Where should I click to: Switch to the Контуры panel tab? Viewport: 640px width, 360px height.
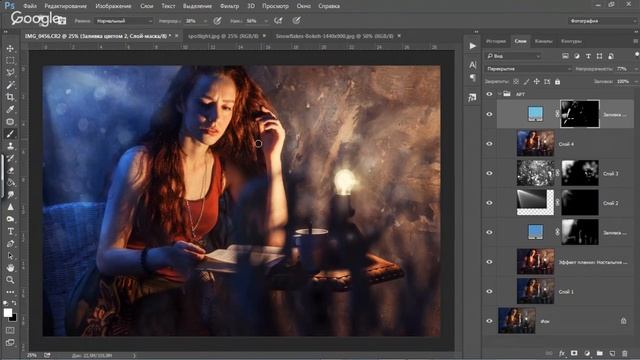click(x=571, y=41)
